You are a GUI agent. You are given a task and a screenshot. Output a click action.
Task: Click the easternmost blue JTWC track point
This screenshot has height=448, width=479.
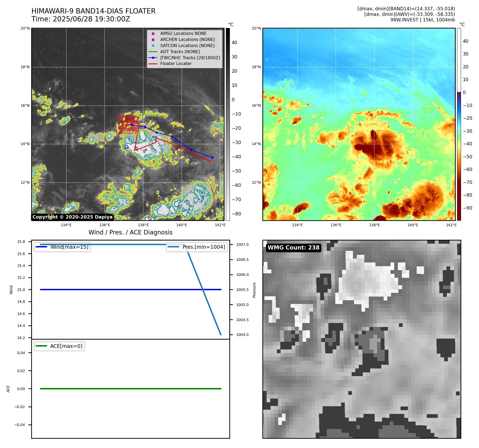[x=212, y=158]
